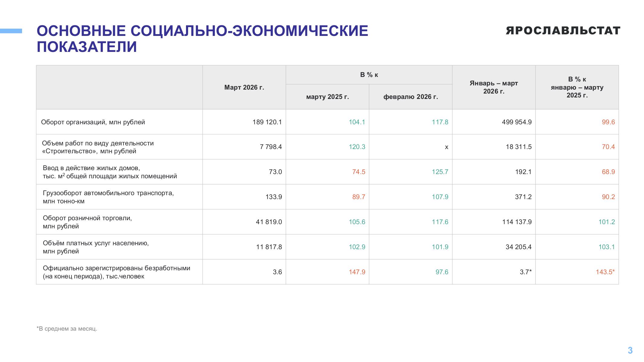The width and height of the screenshot is (644, 362).
Task: Click the footnote *В среднем за месяц.
Action: coord(67,329)
